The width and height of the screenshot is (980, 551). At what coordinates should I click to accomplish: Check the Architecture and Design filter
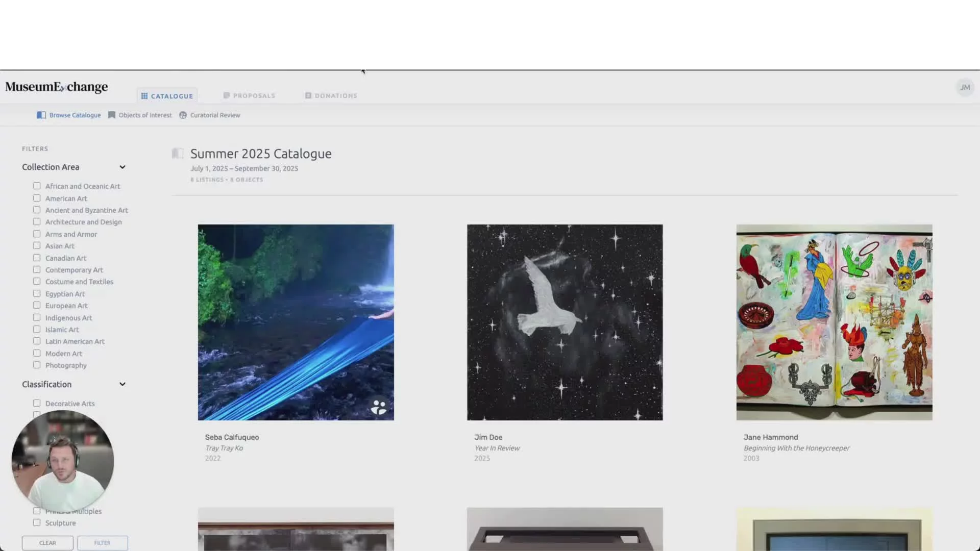click(37, 222)
